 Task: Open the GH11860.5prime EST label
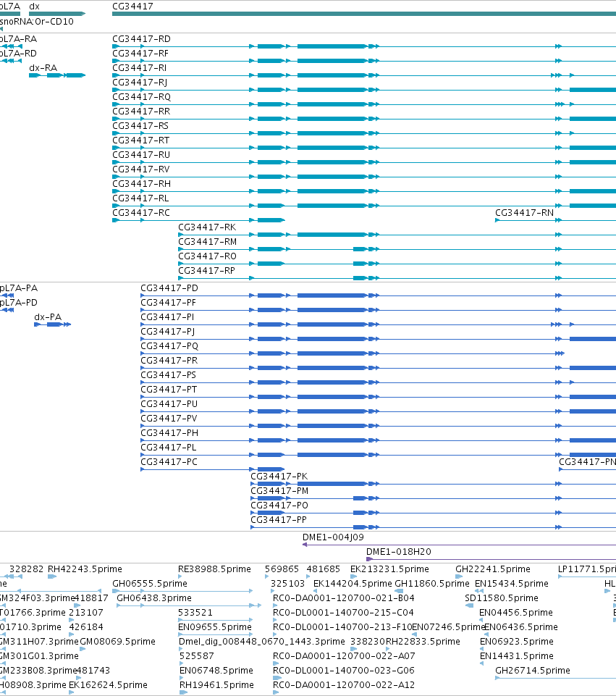(x=432, y=583)
